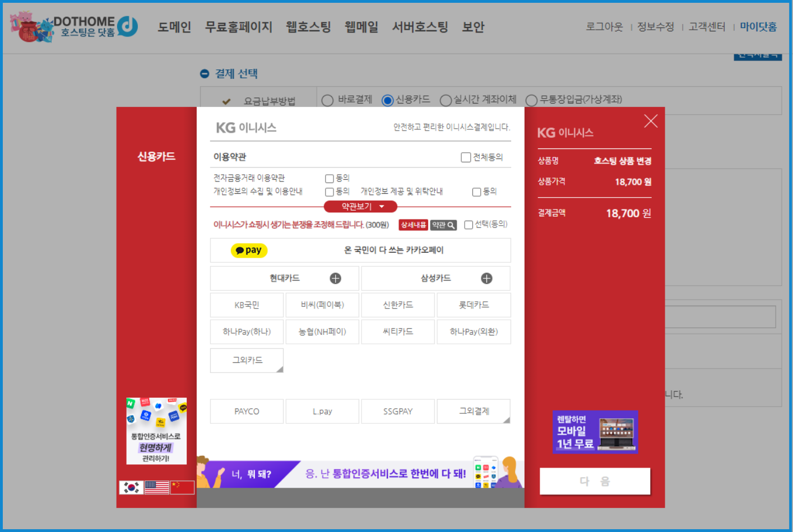The image size is (793, 532).
Task: Check 동의 for 전자금융거래 이용약관
Action: tap(330, 179)
